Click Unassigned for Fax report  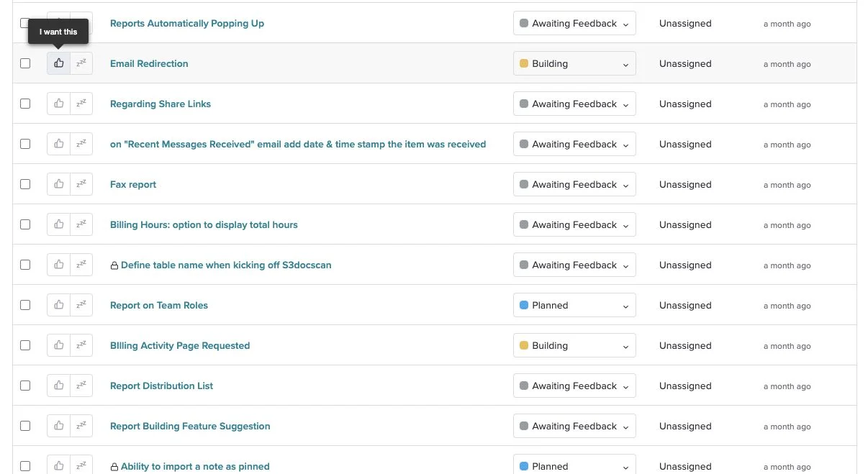(685, 184)
